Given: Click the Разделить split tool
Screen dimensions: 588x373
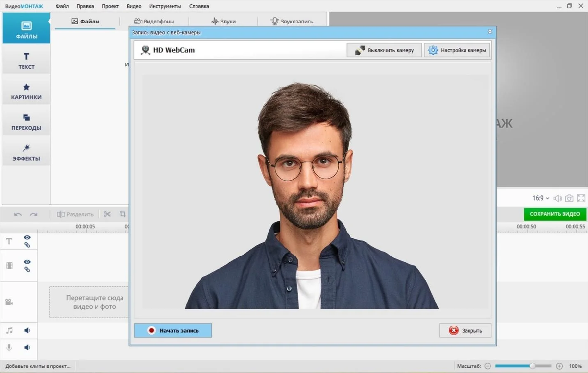Looking at the screenshot, I should click(x=74, y=214).
